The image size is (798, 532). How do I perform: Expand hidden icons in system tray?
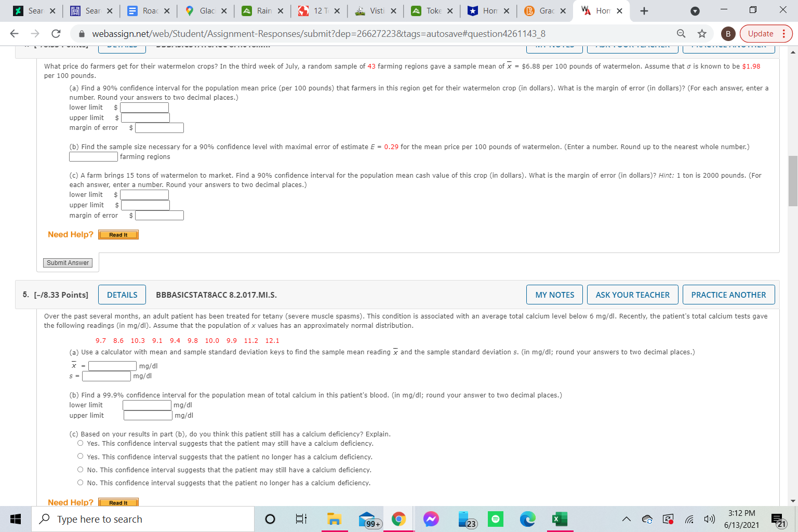(x=626, y=518)
